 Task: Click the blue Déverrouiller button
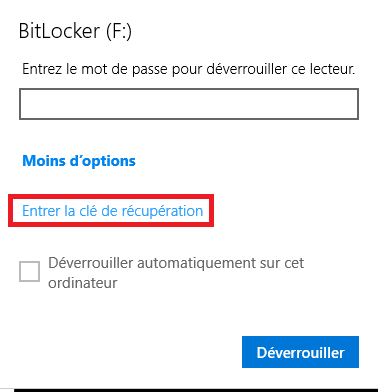[x=300, y=352]
